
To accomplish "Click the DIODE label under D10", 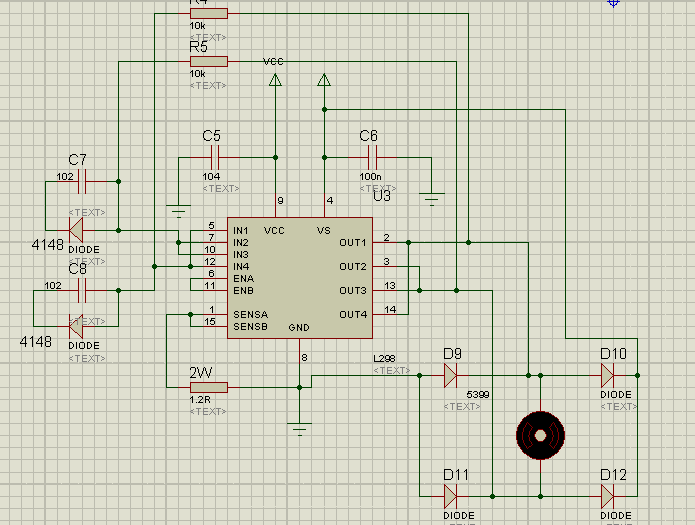I will tap(616, 395).
